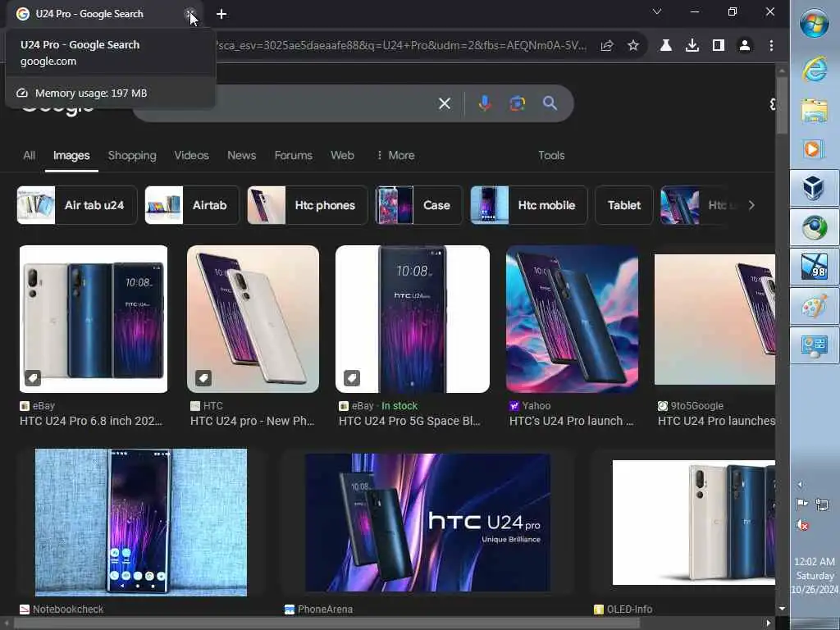Show hidden tray icons arrow
The width and height of the screenshot is (840, 630).
[800, 485]
